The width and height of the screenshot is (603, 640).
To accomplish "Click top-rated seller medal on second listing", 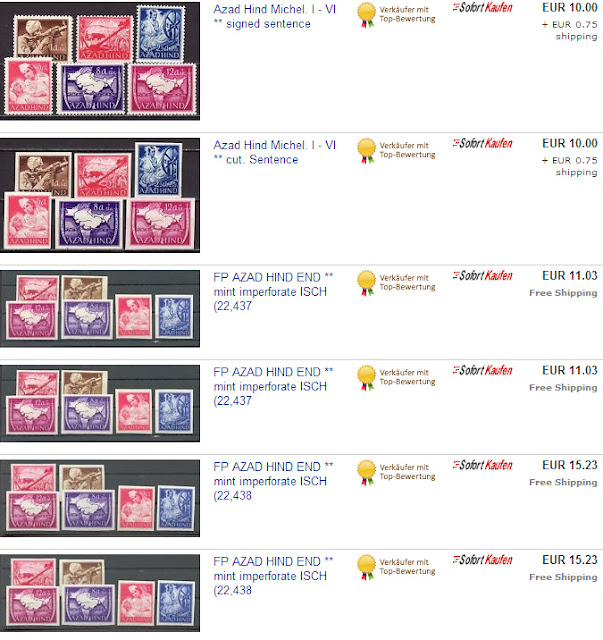I will click(x=366, y=151).
